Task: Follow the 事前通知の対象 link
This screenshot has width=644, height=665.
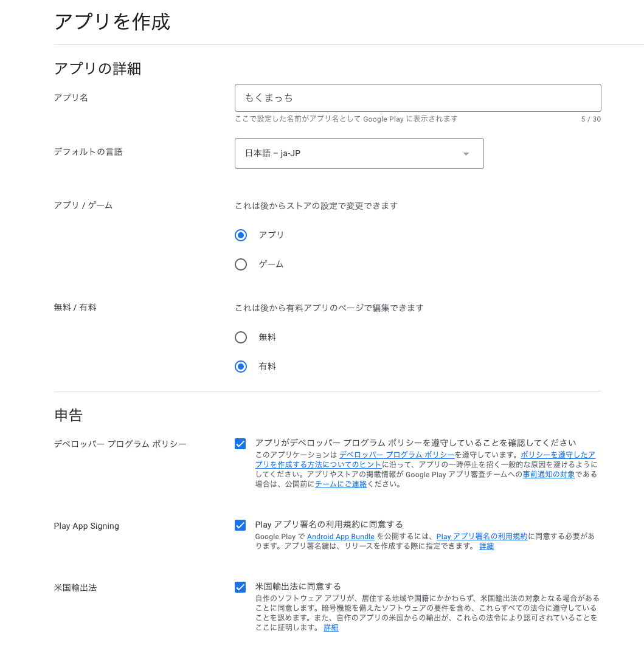Action: pyautogui.click(x=549, y=474)
